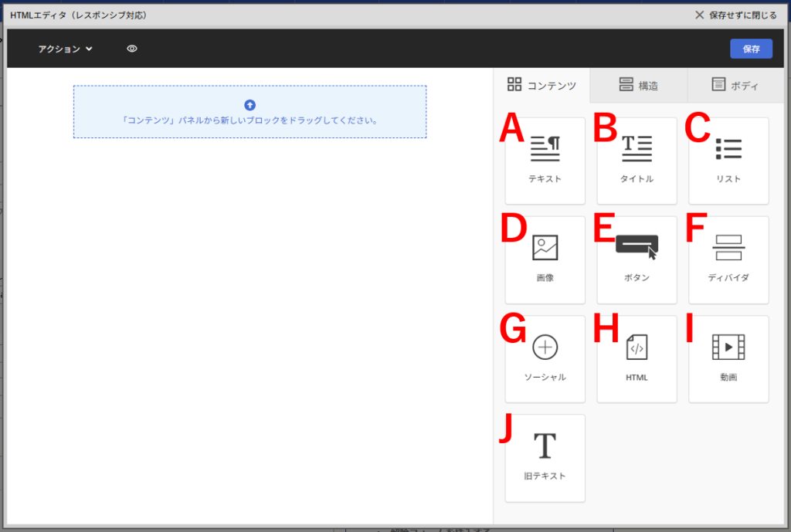Screen dimensions: 791x532
Task: Click 保存せずに閉じる to close editor
Action: [736, 15]
